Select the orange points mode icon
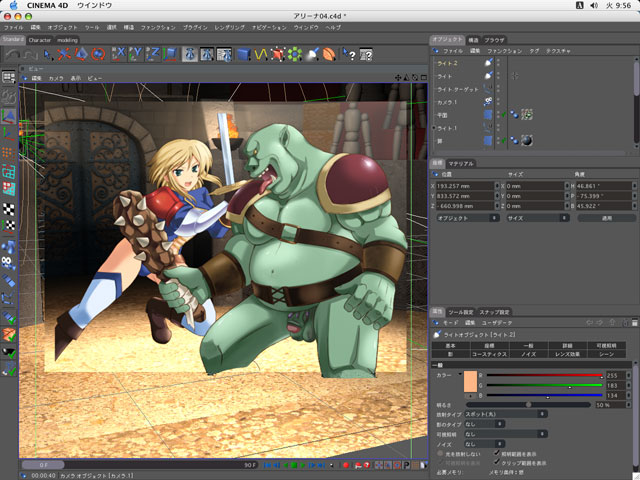The width and height of the screenshot is (640, 480). click(9, 153)
